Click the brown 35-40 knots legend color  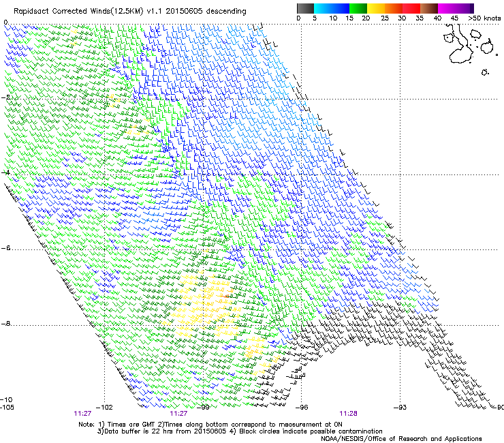[x=429, y=8]
